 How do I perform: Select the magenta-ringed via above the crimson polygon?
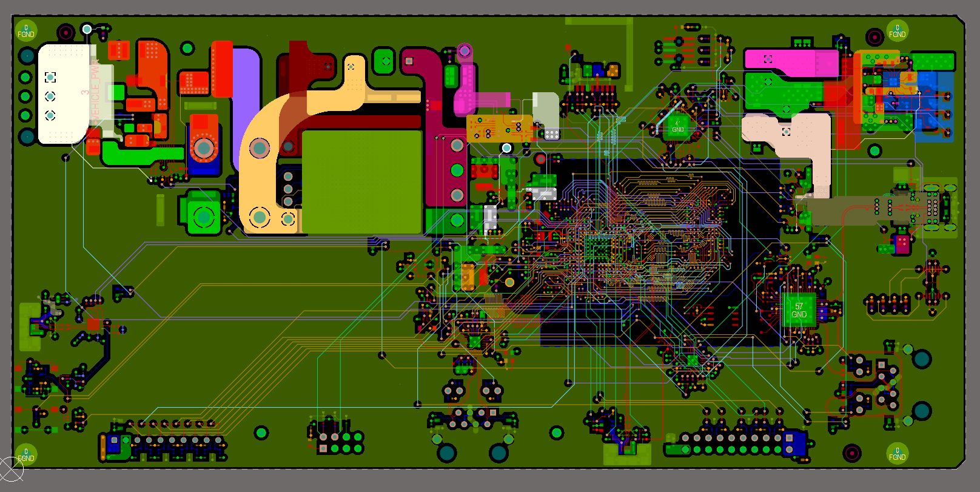pyautogui.click(x=464, y=51)
